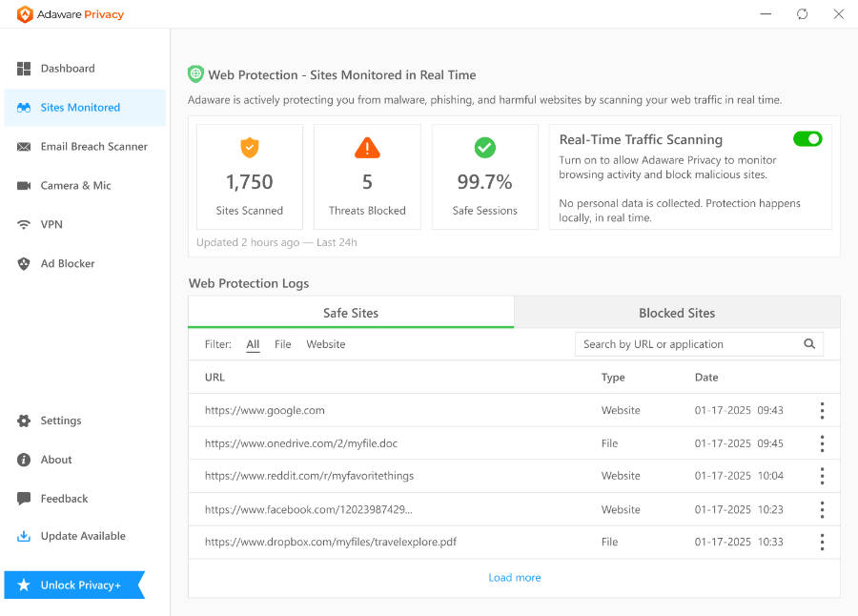The height and width of the screenshot is (616, 858).
Task: Click inside the URL search field
Action: [686, 343]
